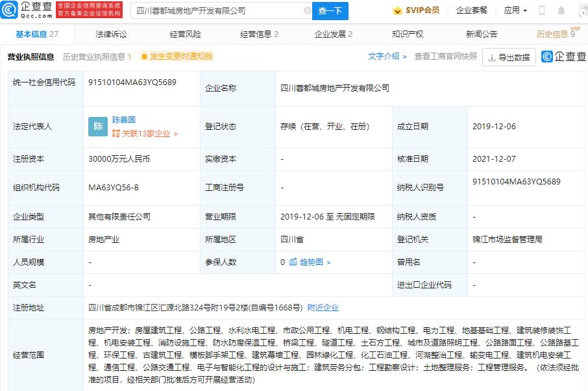Click 成立日期 value 2019-12-06
Image resolution: width=588 pixels, height=391 pixels.
click(x=494, y=127)
